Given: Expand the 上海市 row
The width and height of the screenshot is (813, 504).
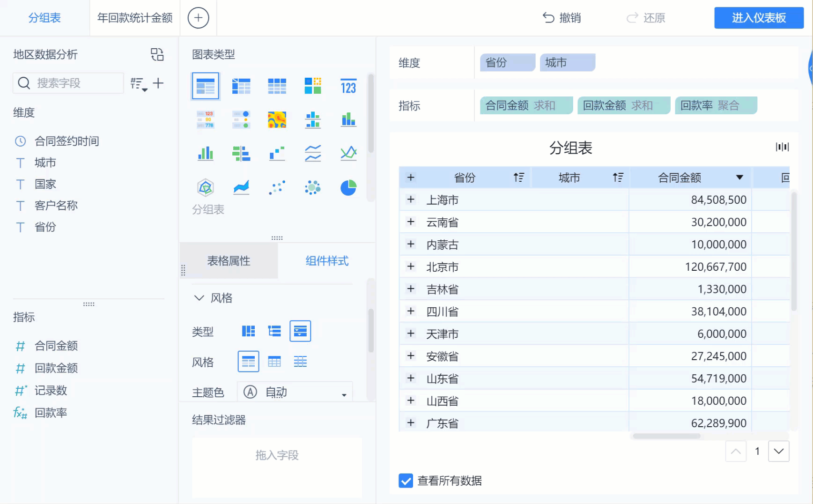Looking at the screenshot, I should (x=411, y=200).
